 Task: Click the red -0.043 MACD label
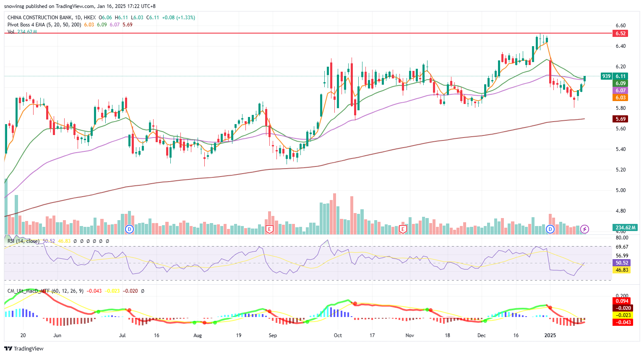click(x=623, y=322)
